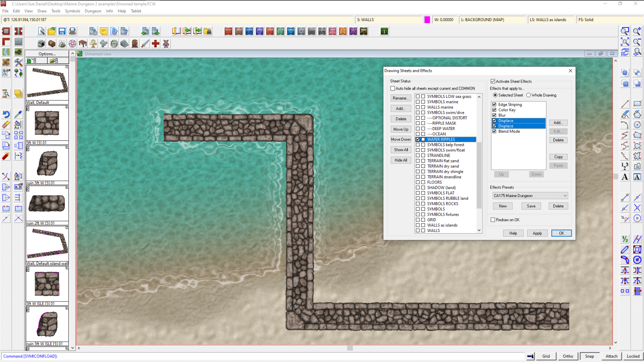
Task: Enable 'Auto hide all sheets' checkbox
Action: pyautogui.click(x=392, y=88)
